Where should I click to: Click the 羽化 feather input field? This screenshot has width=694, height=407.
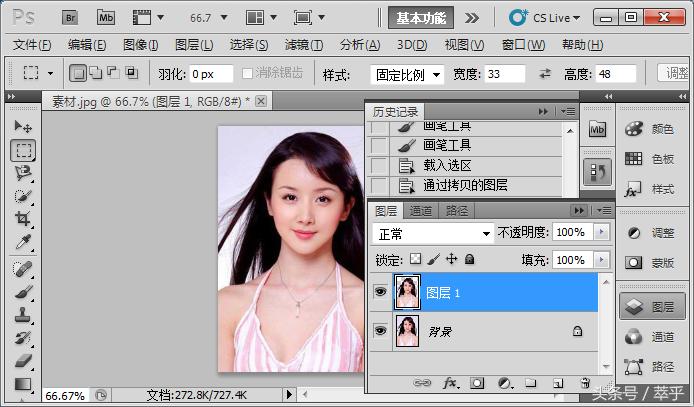[x=211, y=74]
